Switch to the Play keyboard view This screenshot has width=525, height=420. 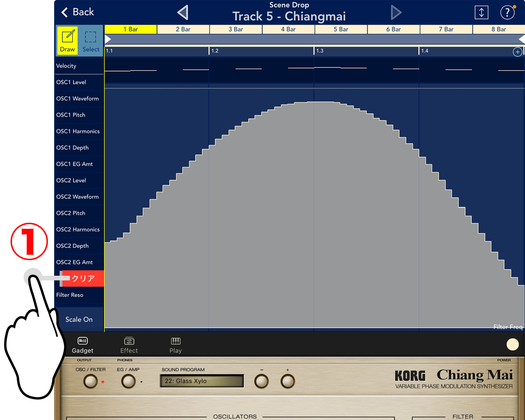(x=176, y=345)
